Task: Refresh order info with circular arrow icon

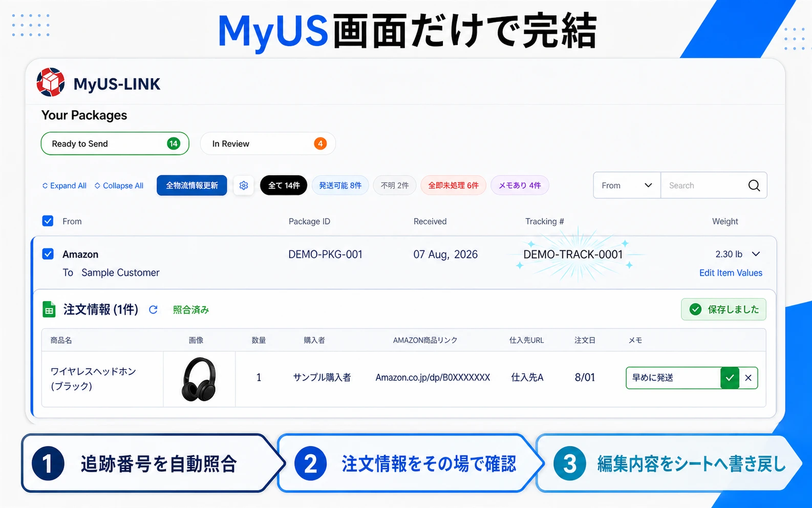Action: click(153, 309)
